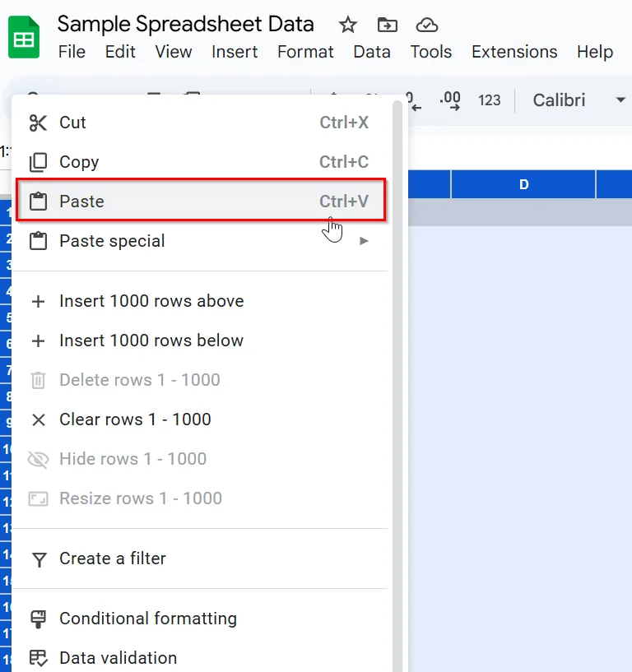Select Create a filter
This screenshot has height=672, width=632.
click(x=200, y=558)
